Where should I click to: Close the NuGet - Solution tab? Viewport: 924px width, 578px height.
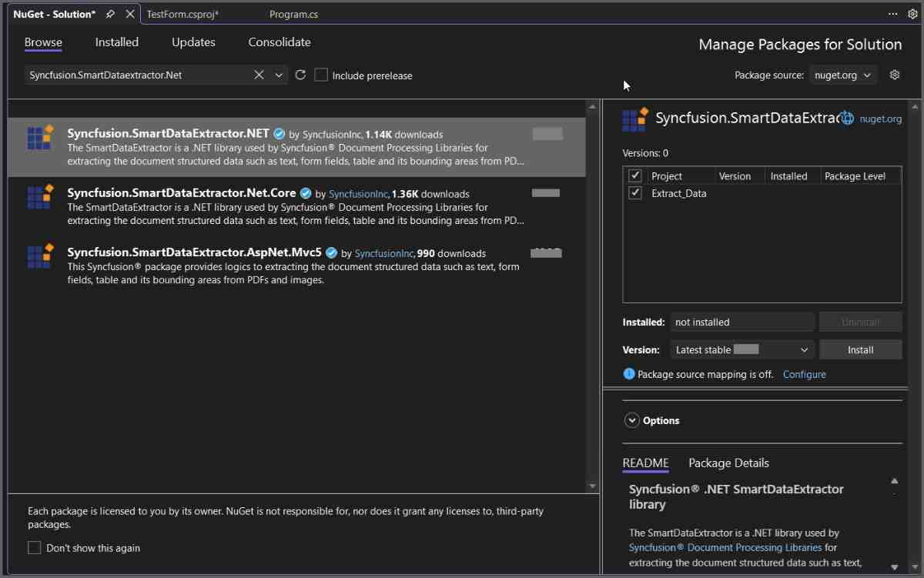(130, 14)
